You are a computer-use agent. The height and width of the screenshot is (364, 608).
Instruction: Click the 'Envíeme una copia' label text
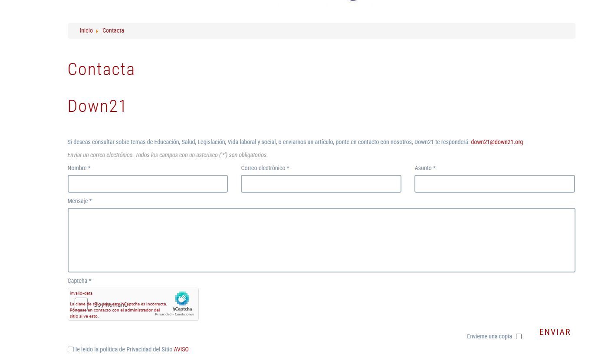click(x=490, y=337)
